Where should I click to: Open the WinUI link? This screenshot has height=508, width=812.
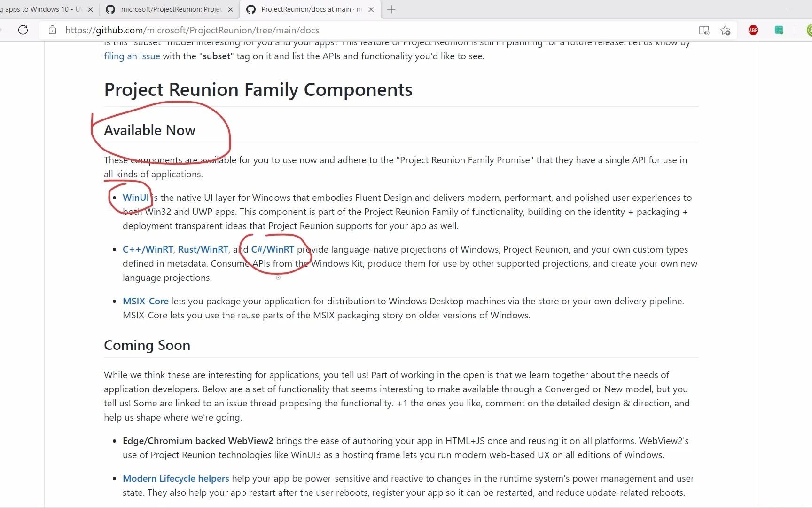click(x=136, y=198)
